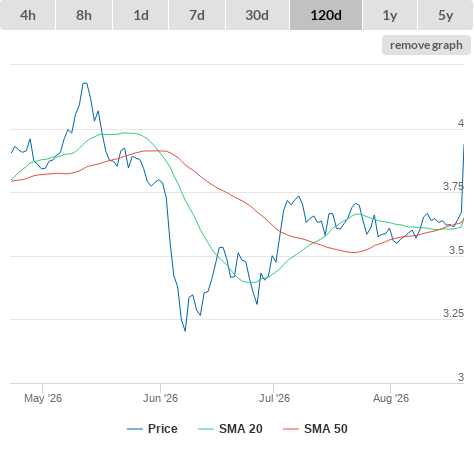Click the Aug '26 axis label
This screenshot has width=474, height=455.
391,398
